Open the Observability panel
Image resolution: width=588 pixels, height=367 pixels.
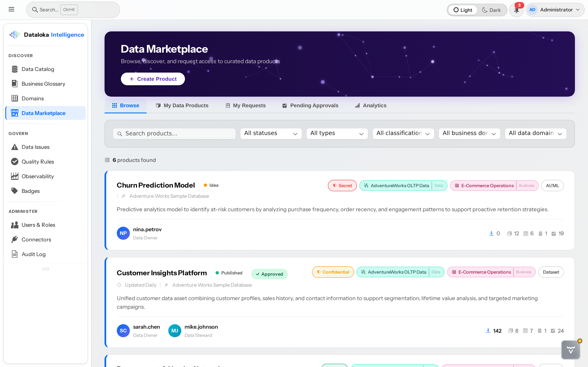[38, 176]
